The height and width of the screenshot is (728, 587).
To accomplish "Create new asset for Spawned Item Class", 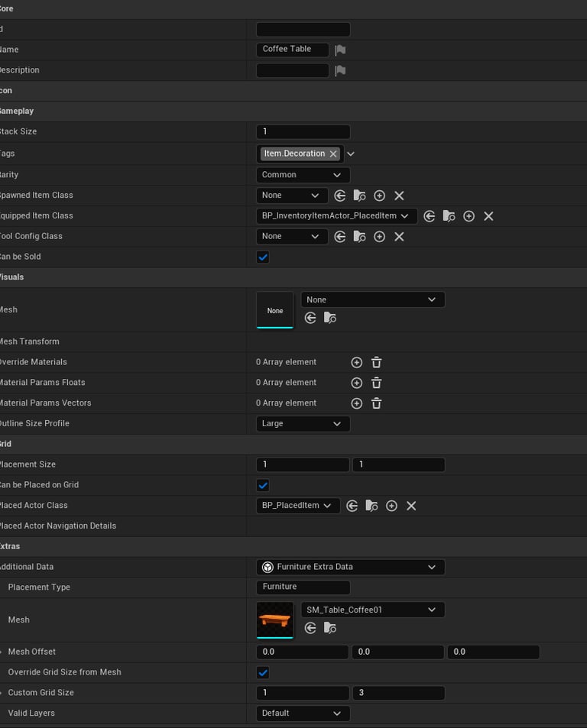I will point(379,196).
